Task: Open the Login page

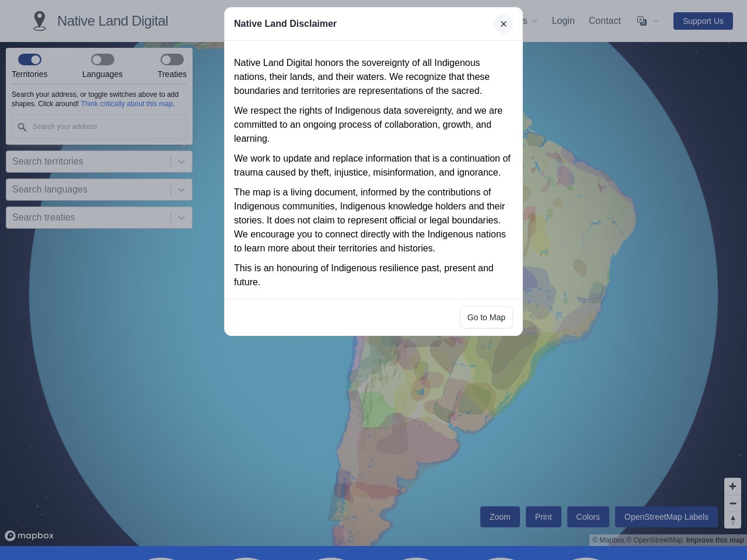Action: coord(563,21)
